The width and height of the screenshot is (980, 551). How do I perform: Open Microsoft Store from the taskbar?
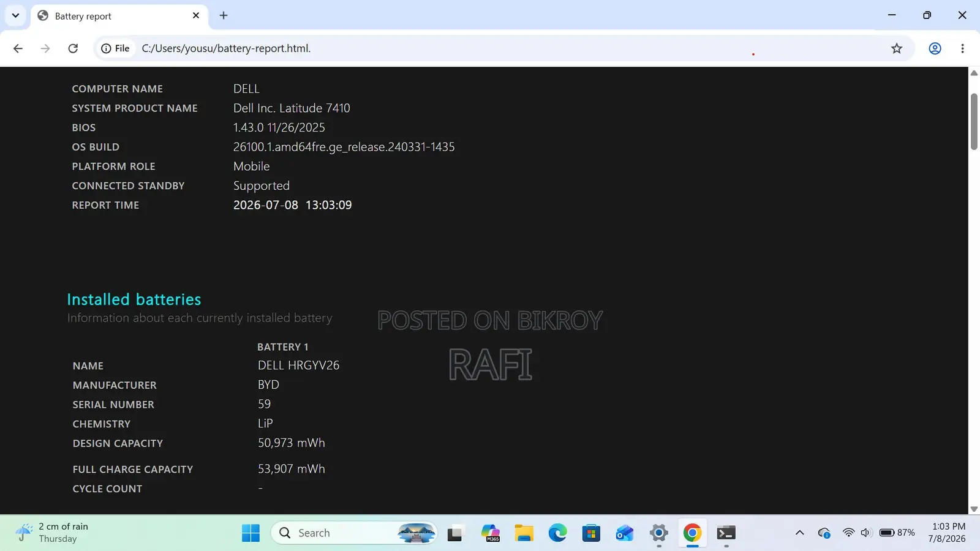pos(591,533)
